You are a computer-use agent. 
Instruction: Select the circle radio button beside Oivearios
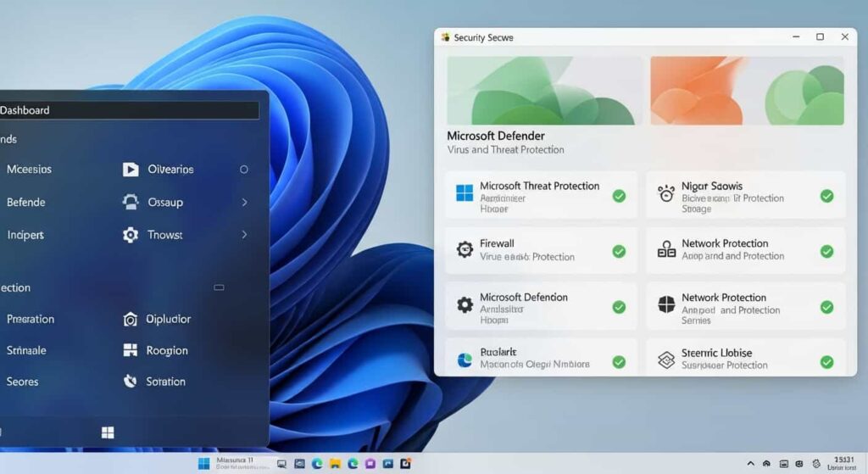pyautogui.click(x=244, y=170)
